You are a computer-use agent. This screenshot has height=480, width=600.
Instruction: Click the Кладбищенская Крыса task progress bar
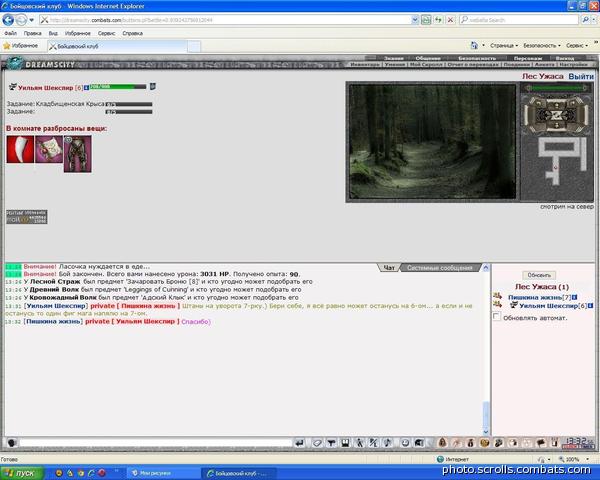point(129,104)
